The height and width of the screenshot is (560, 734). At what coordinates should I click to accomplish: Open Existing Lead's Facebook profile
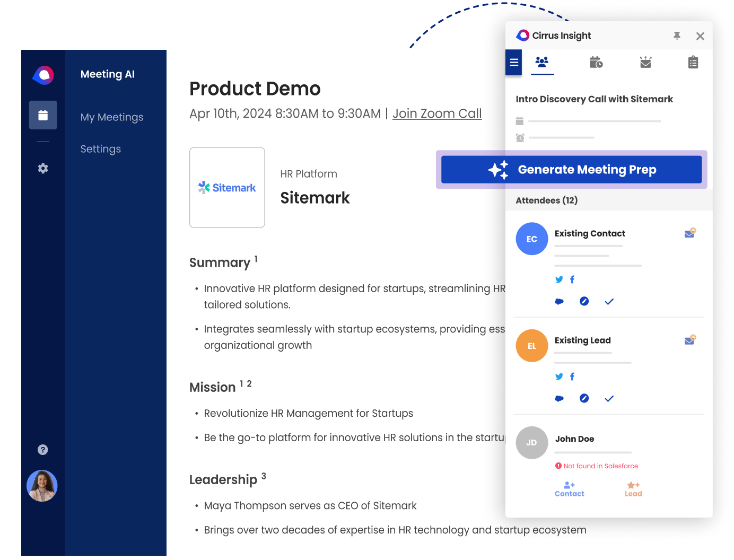[x=572, y=377]
